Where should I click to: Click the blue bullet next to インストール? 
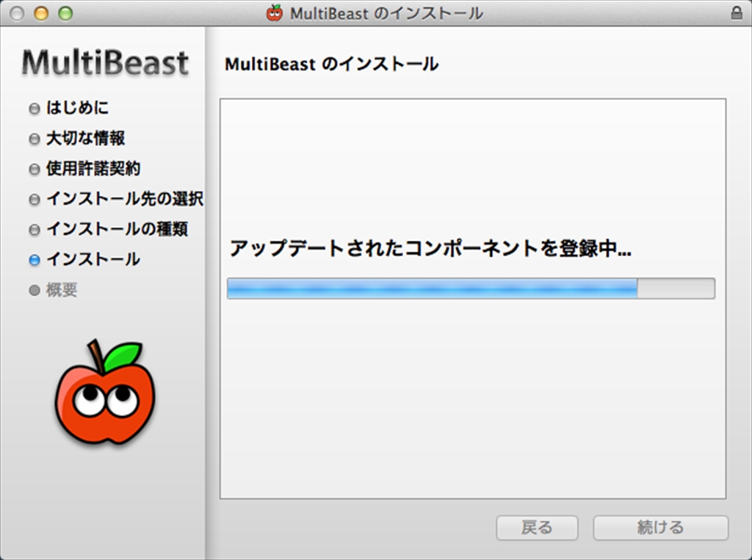(x=34, y=260)
